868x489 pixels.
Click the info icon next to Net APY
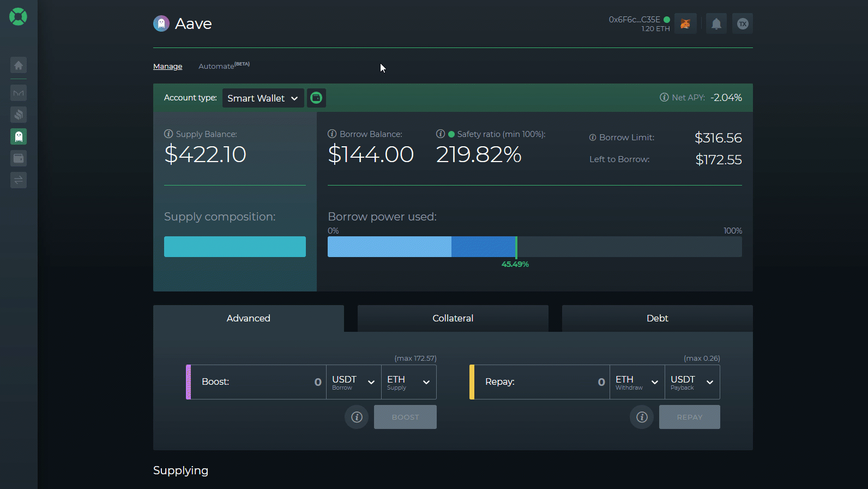664,97
